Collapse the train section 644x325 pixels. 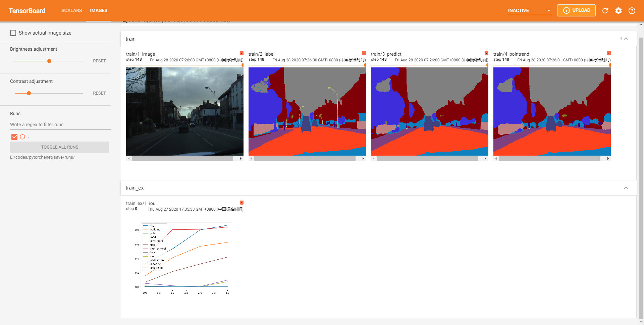coord(626,39)
